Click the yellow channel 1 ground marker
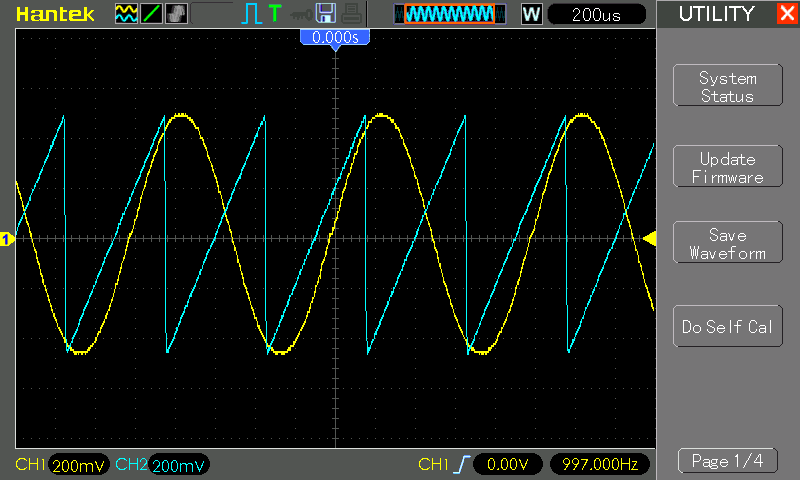The image size is (800, 480). tap(7, 239)
